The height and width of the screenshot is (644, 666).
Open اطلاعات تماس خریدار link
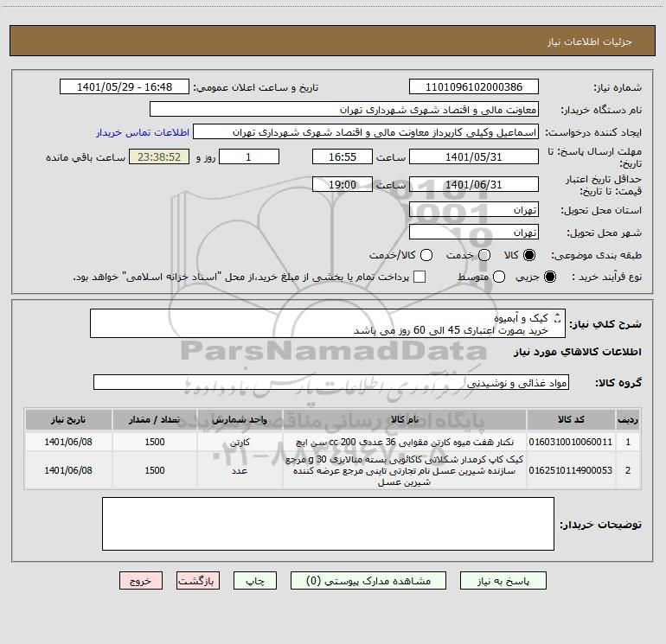pyautogui.click(x=143, y=132)
